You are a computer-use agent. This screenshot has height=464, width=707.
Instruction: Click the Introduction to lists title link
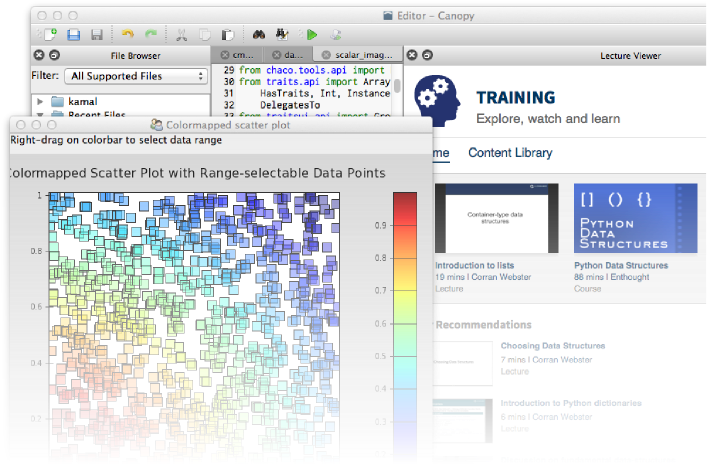pos(474,266)
